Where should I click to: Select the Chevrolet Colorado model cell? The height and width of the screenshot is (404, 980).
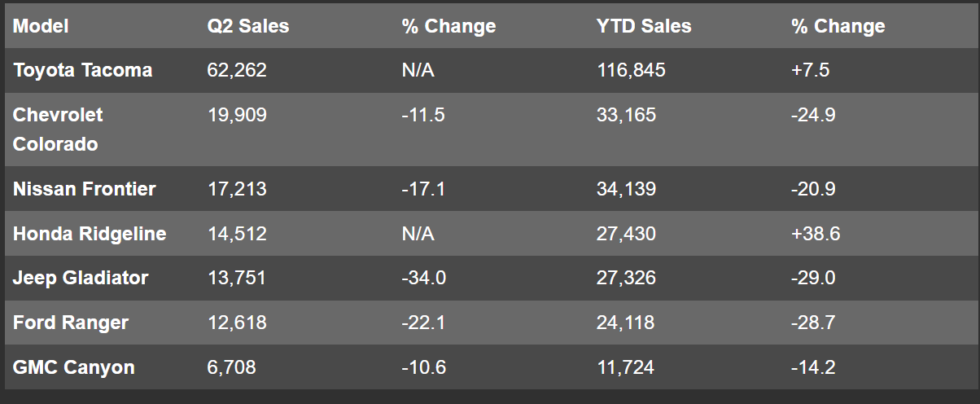58,129
